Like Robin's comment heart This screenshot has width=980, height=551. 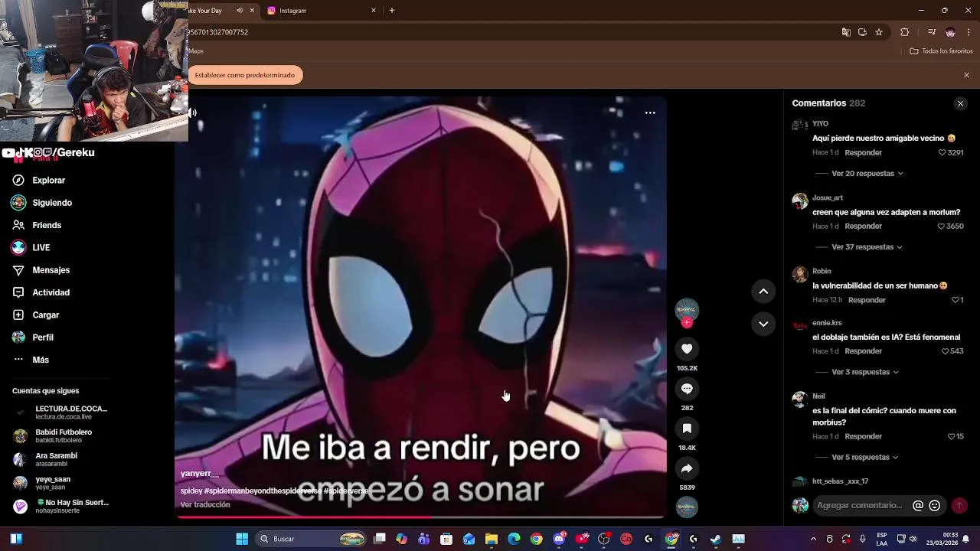point(955,300)
